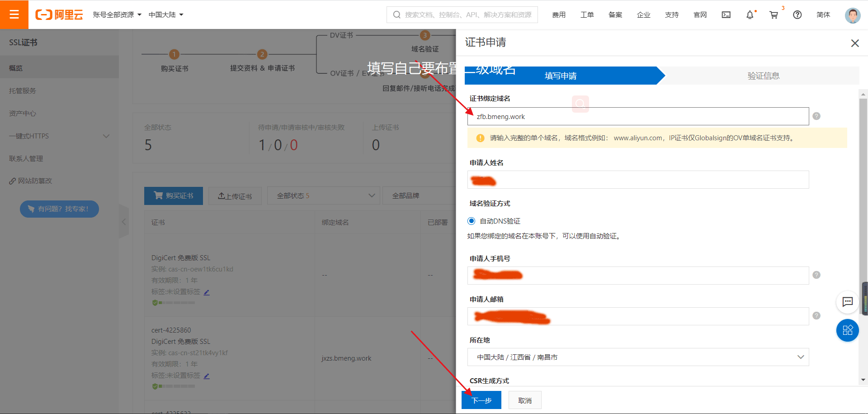Open the floating chat message icon
This screenshot has height=414, width=868.
847,302
